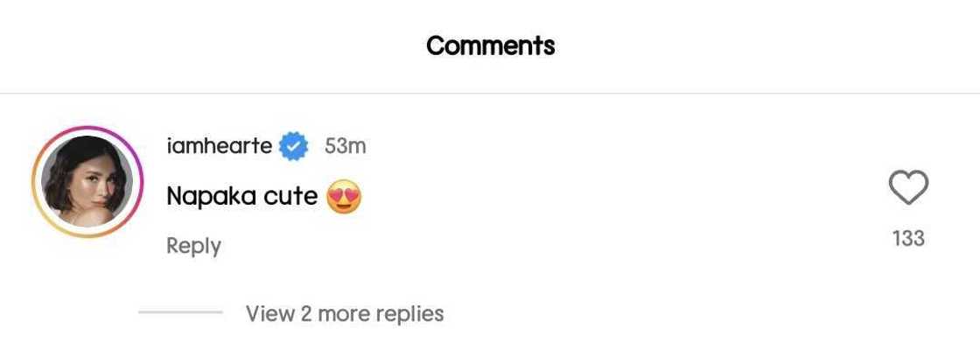The width and height of the screenshot is (980, 364).
Task: Reply to iamhearte's comment
Action: (x=193, y=246)
